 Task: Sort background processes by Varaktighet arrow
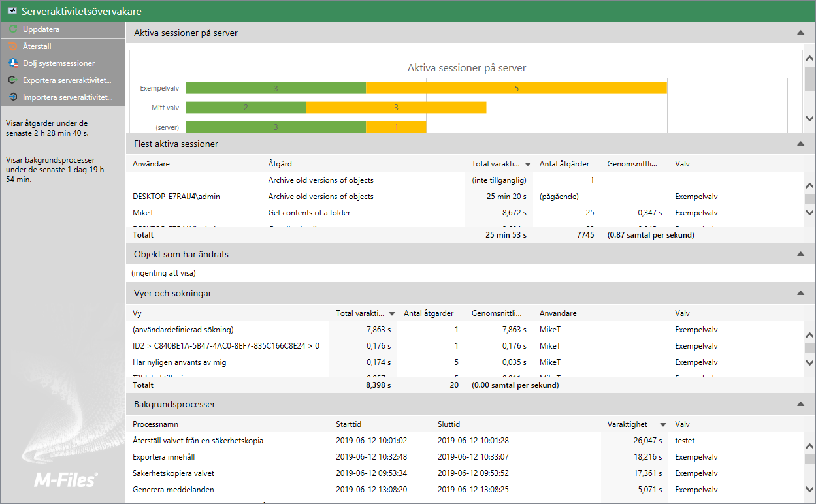tap(663, 425)
